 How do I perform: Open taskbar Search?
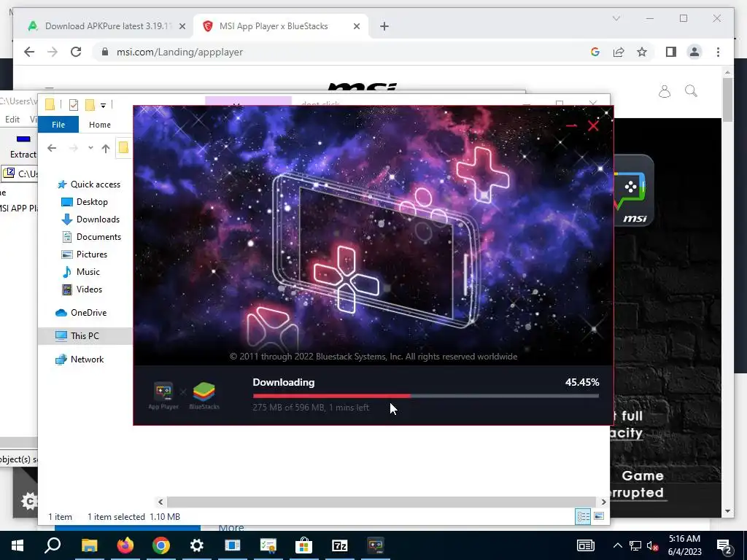pyautogui.click(x=53, y=545)
